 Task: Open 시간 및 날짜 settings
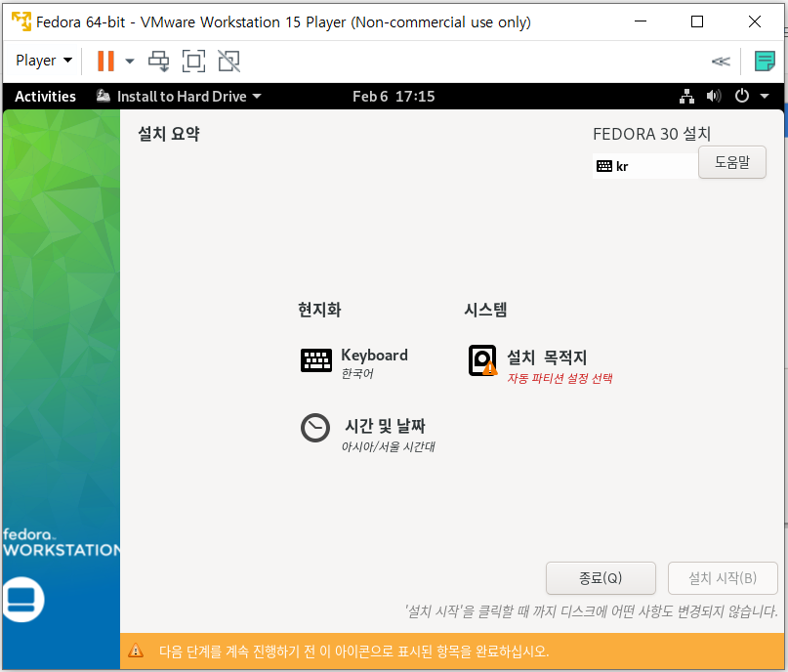point(368,434)
